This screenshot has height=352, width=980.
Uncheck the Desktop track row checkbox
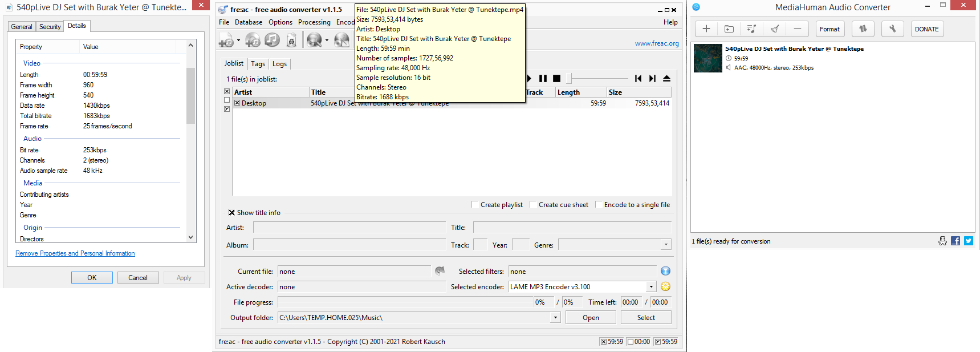pos(237,103)
